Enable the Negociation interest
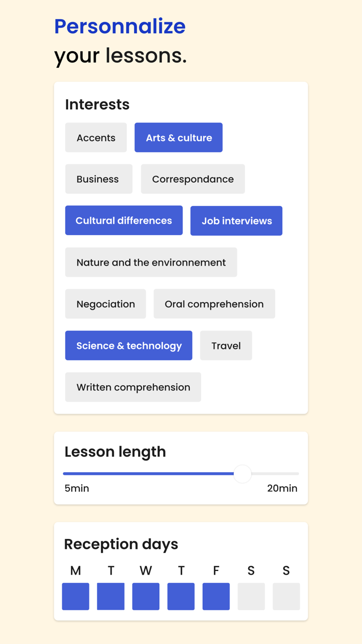Image resolution: width=362 pixels, height=644 pixels. [105, 304]
